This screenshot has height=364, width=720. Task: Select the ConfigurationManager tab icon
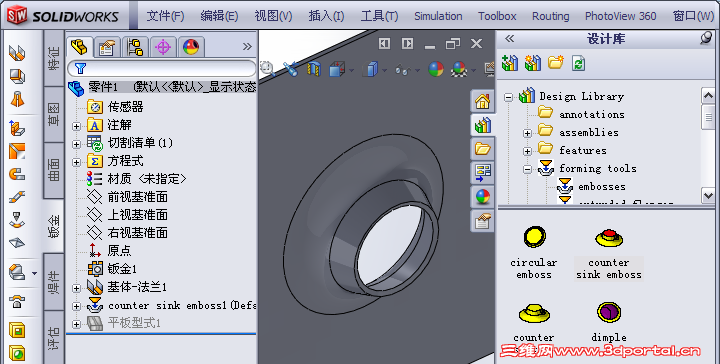tap(135, 47)
